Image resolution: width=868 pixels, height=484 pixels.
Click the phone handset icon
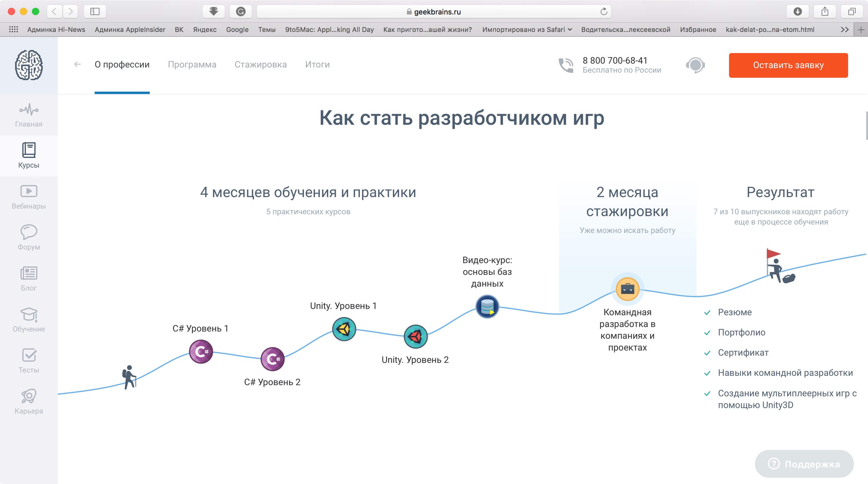[566, 65]
